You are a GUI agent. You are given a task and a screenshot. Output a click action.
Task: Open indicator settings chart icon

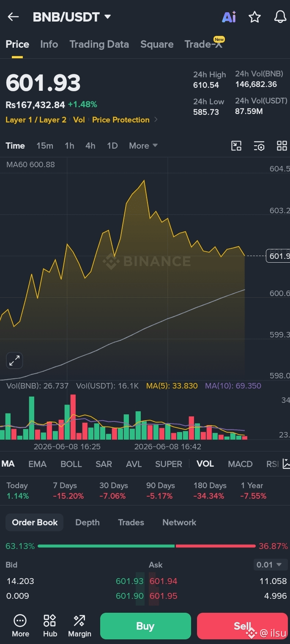coord(286,464)
